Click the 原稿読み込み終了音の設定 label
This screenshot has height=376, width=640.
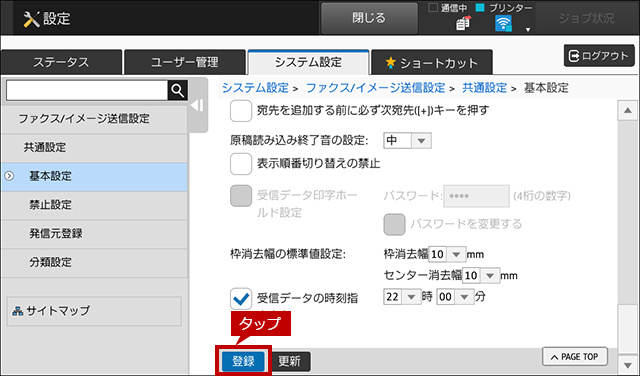click(x=299, y=141)
